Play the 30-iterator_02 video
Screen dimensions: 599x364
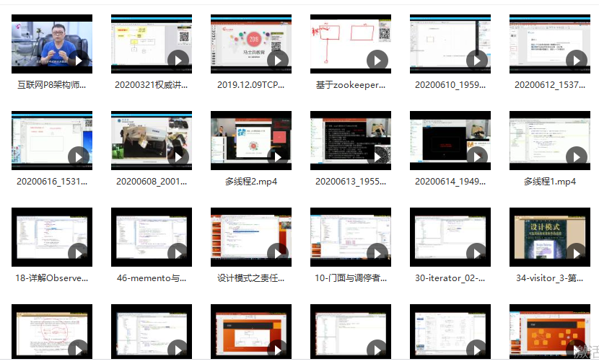[477, 254]
